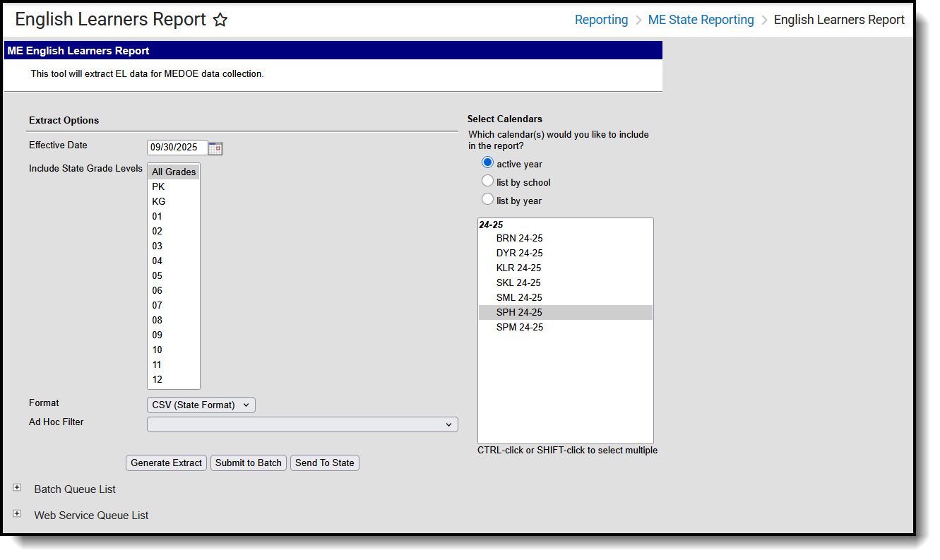Viewport: 940px width, 560px height.
Task: Click the Submit to Batch button
Action: pos(249,463)
